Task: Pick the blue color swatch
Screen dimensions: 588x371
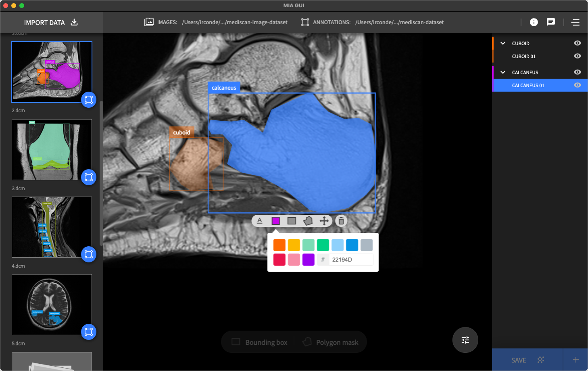Action: tap(352, 245)
